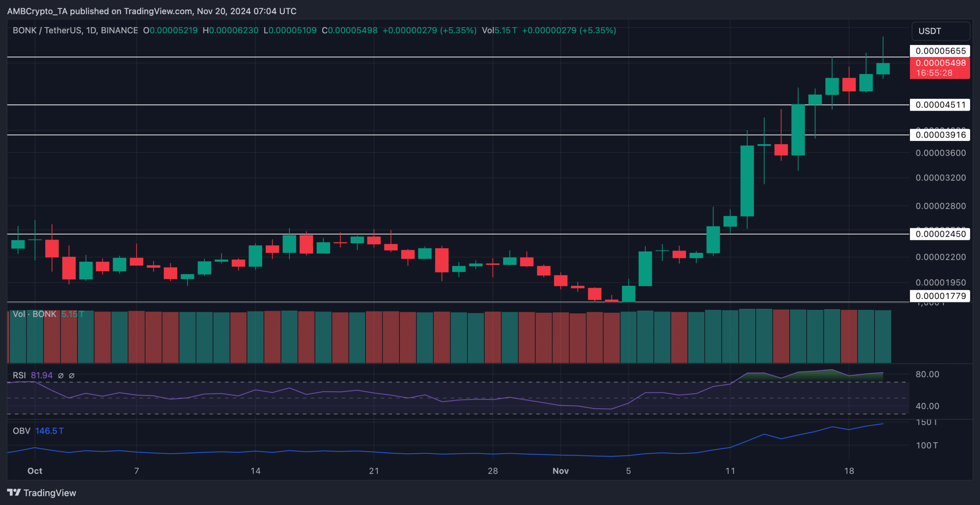The image size is (980, 505).
Task: Click the 0.00002450 price level label
Action: point(940,234)
